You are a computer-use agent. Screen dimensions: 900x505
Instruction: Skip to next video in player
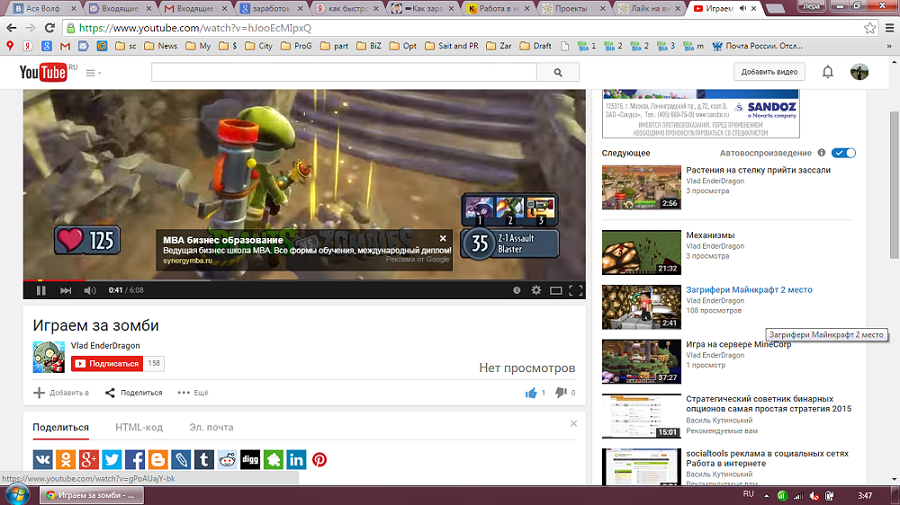[x=65, y=290]
